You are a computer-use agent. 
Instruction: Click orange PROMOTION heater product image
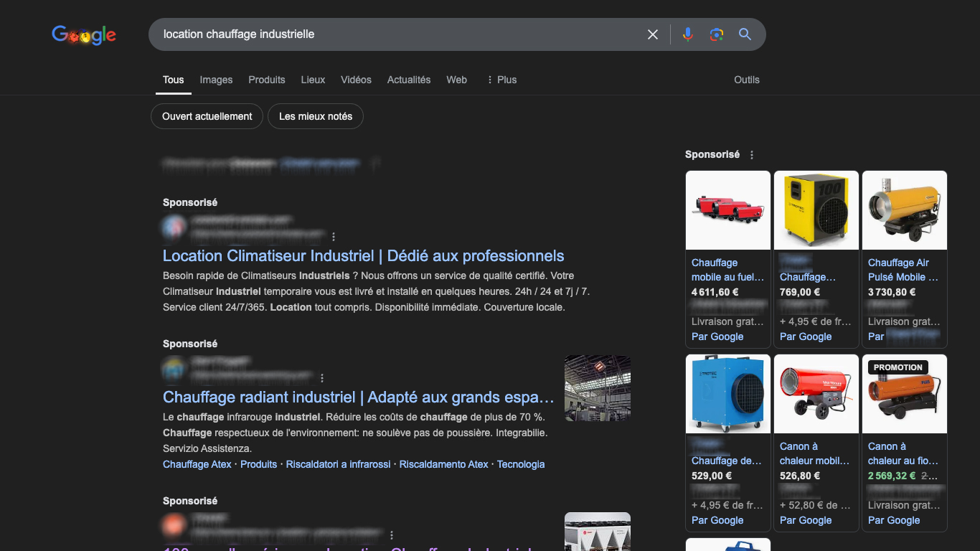905,394
